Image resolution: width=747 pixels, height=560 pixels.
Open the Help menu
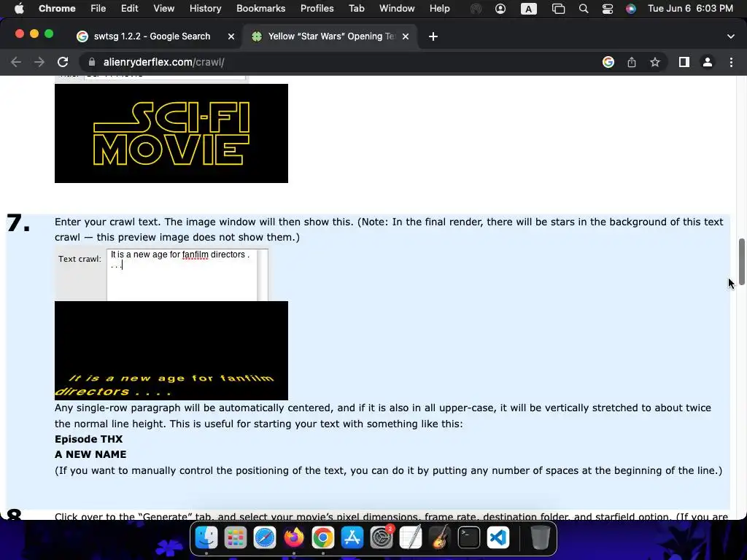point(439,9)
